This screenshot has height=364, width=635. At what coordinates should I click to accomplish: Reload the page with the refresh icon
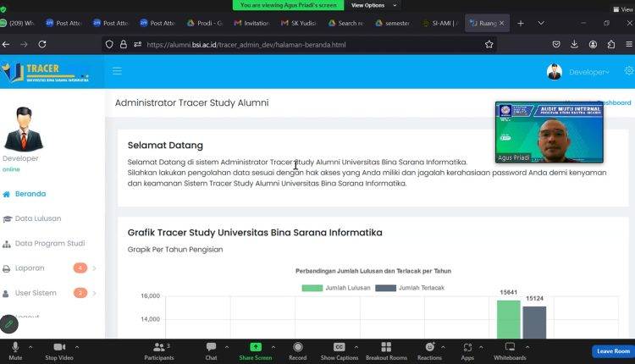42,45
